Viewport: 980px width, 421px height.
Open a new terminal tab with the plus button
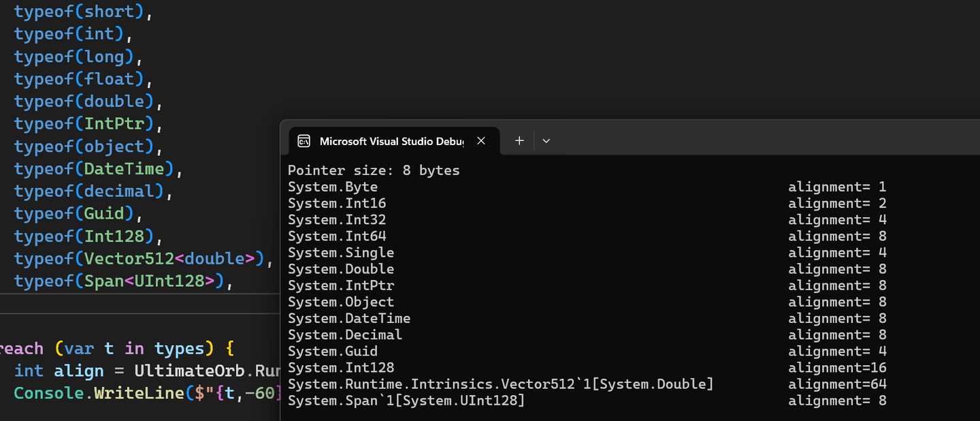(x=519, y=140)
